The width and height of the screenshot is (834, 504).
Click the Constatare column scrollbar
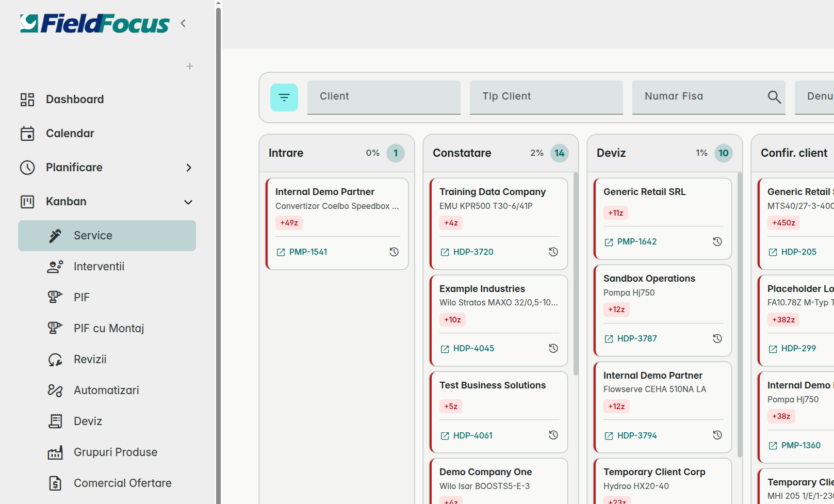[576, 274]
